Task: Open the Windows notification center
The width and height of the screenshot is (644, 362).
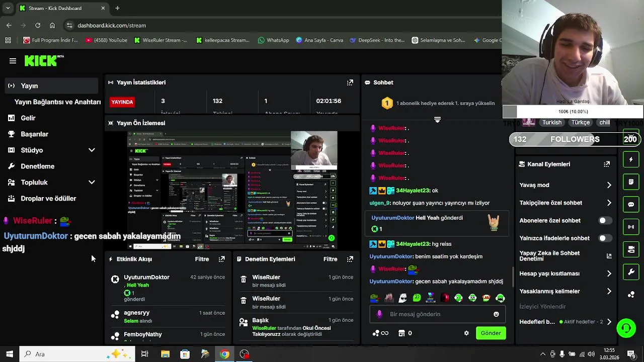Action: click(631, 354)
